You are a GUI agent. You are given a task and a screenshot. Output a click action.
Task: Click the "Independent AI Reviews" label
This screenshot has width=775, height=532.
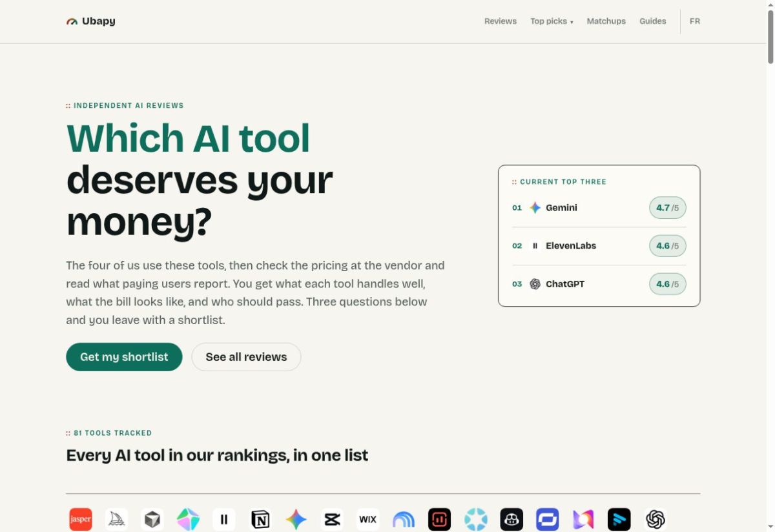(129, 105)
